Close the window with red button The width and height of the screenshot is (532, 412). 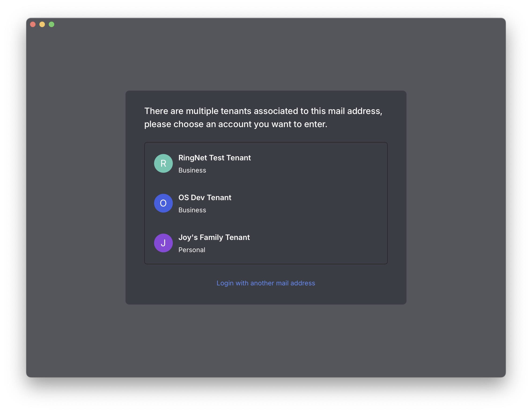click(x=33, y=24)
